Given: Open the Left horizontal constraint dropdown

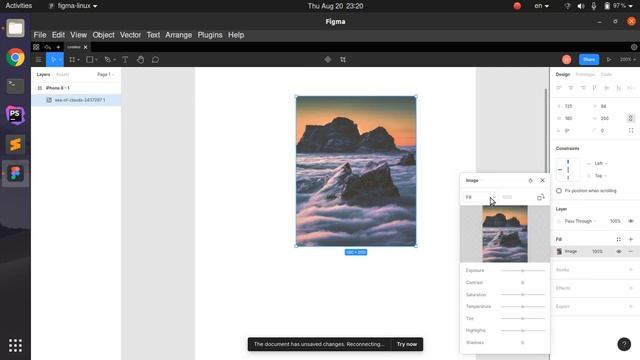Looking at the screenshot, I should 601,163.
